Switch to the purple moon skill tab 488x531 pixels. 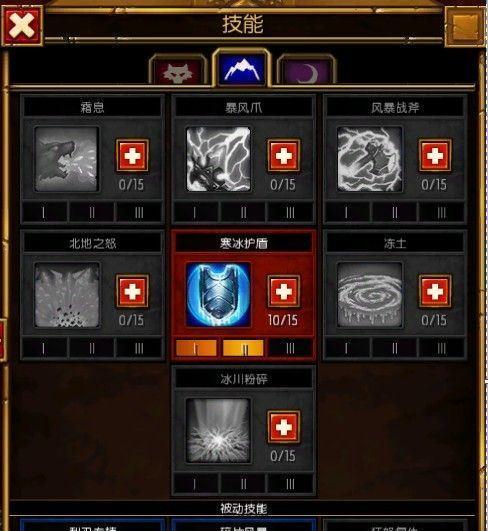(x=306, y=72)
